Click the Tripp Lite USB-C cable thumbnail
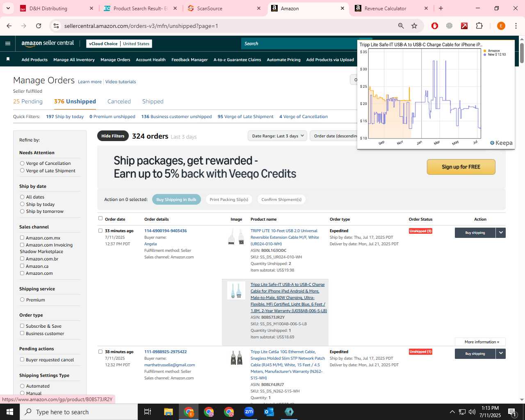This screenshot has width=525, height=420. pyautogui.click(x=236, y=290)
